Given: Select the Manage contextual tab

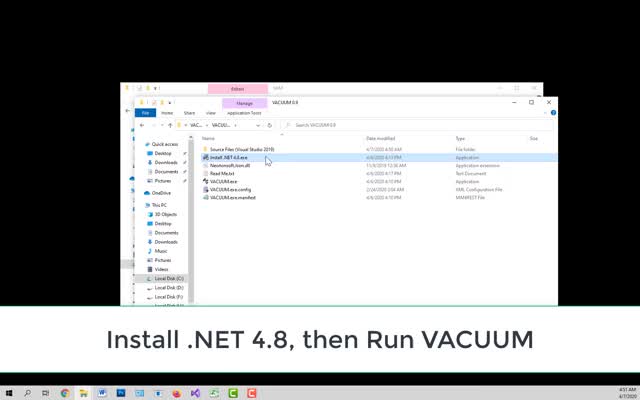Looking at the screenshot, I should pyautogui.click(x=244, y=104).
